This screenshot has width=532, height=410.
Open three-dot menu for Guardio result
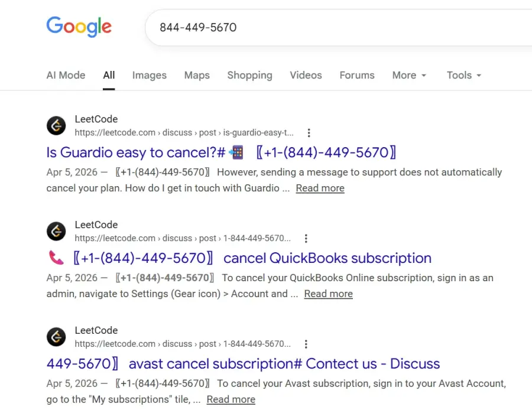click(x=309, y=133)
